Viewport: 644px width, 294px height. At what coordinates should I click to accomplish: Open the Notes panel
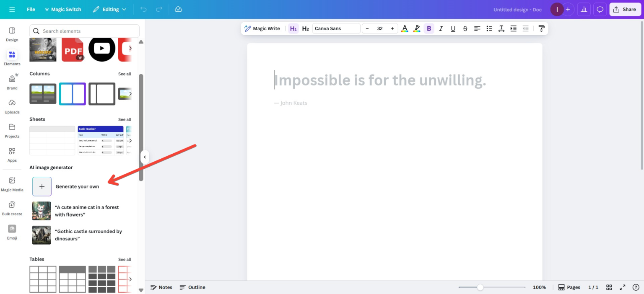[161, 287]
